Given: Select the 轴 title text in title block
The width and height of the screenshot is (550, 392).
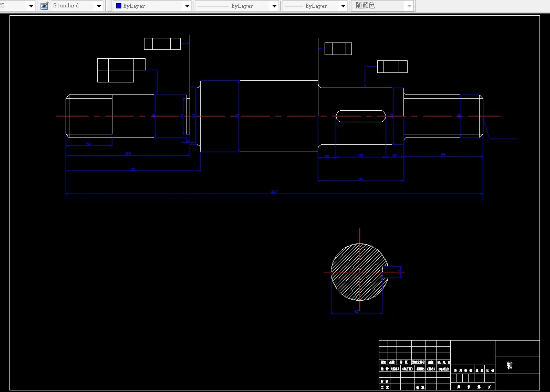Looking at the screenshot, I should coord(510,365).
